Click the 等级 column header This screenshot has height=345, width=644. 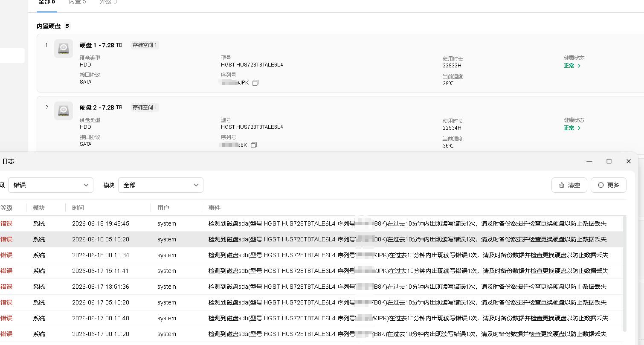6,208
